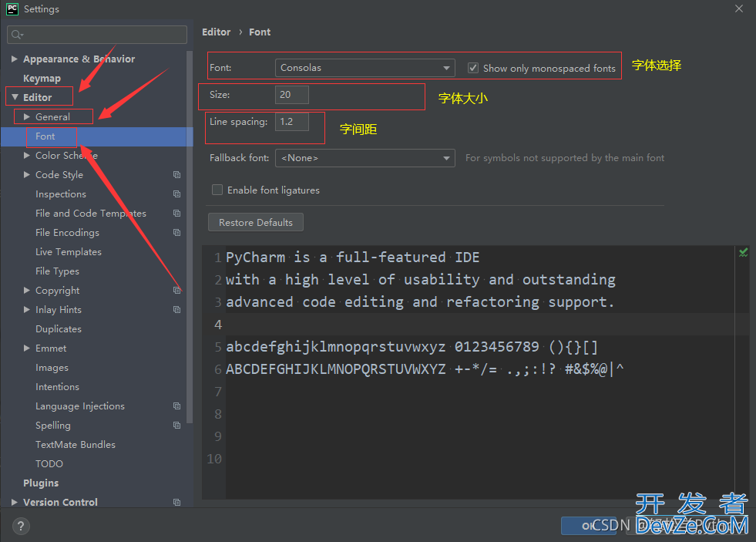Expand the Emmet node arrow
The width and height of the screenshot is (756, 542).
pyautogui.click(x=27, y=348)
